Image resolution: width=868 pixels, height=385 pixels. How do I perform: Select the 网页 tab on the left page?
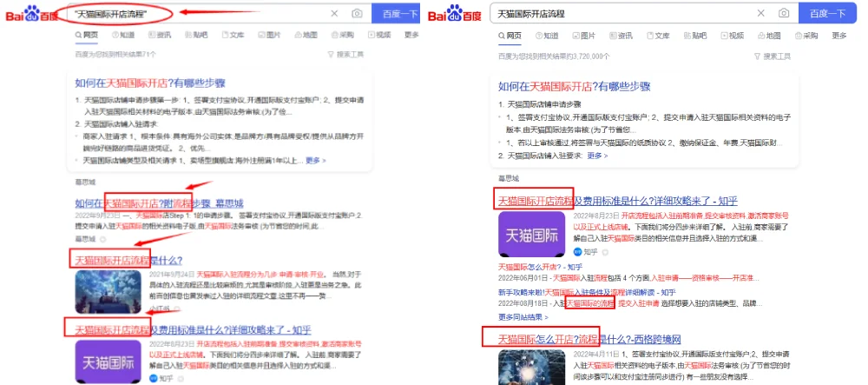click(87, 35)
